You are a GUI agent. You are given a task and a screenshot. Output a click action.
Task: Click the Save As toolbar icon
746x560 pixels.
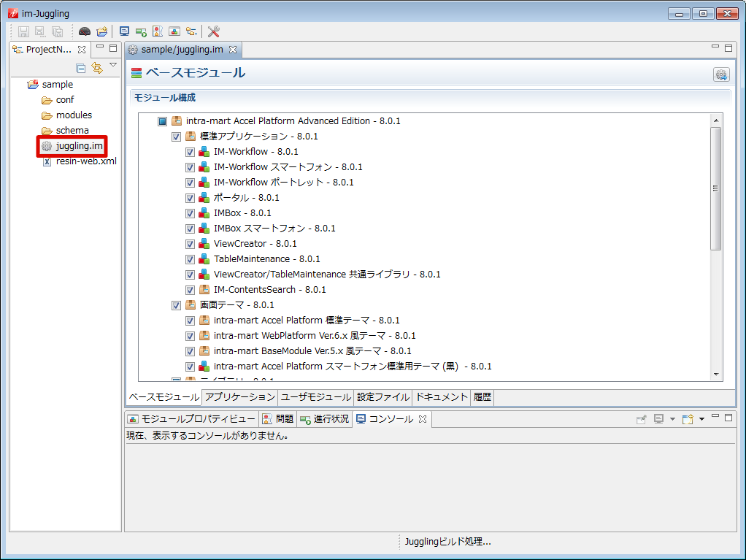click(40, 31)
